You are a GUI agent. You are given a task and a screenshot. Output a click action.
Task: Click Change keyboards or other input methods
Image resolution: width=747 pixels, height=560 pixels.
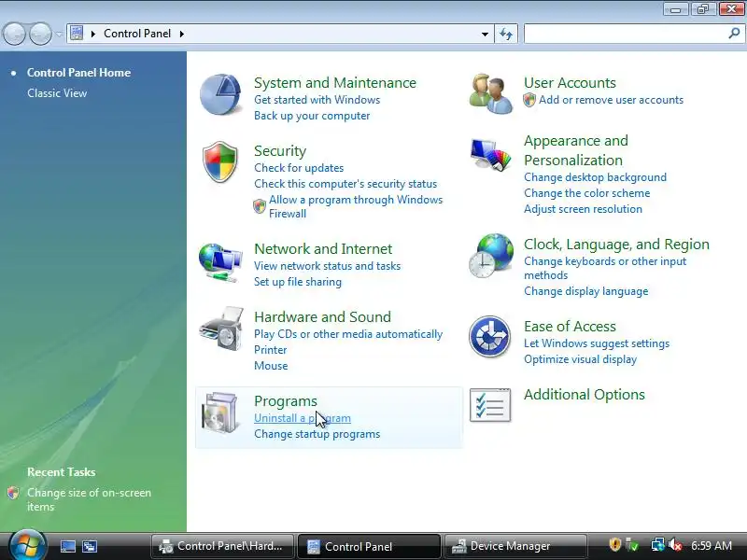605,268
